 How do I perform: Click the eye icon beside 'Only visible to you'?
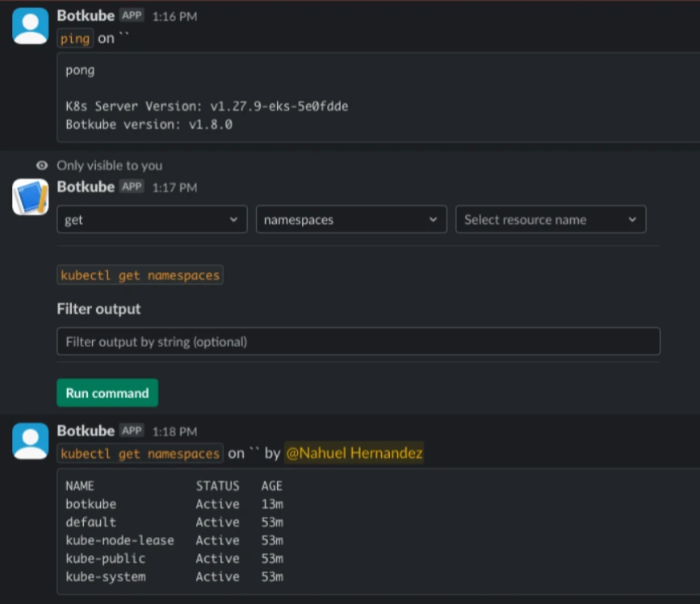click(41, 165)
